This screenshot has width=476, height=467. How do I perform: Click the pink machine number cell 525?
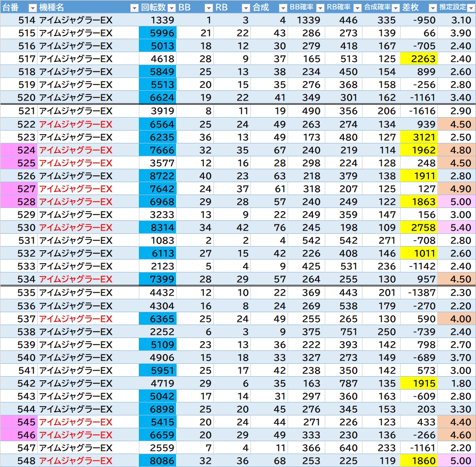(19, 163)
